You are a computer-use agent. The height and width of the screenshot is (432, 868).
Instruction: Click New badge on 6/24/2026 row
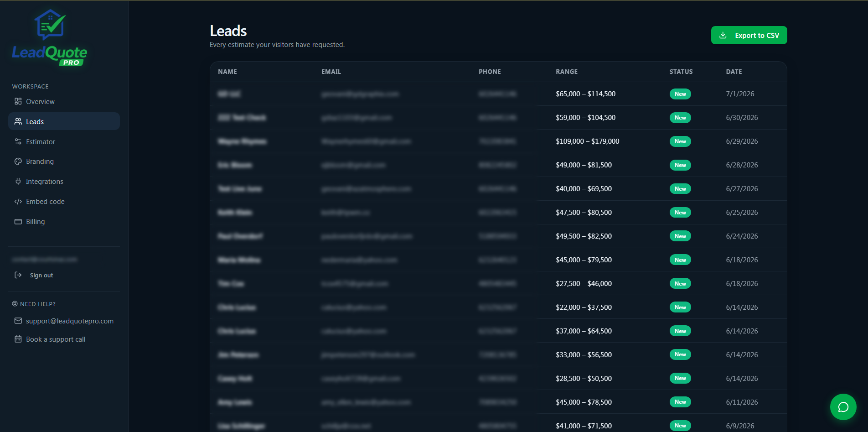coord(680,236)
